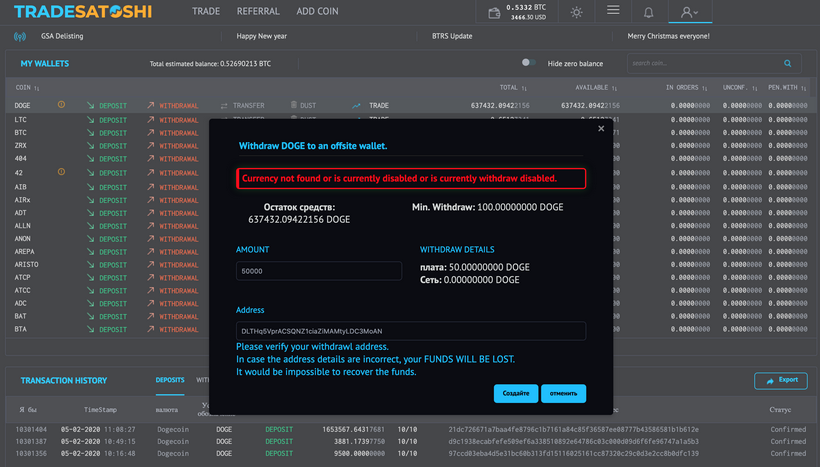Click transaction hash starting 97ccd03eba
The image size is (820, 467).
click(x=573, y=453)
